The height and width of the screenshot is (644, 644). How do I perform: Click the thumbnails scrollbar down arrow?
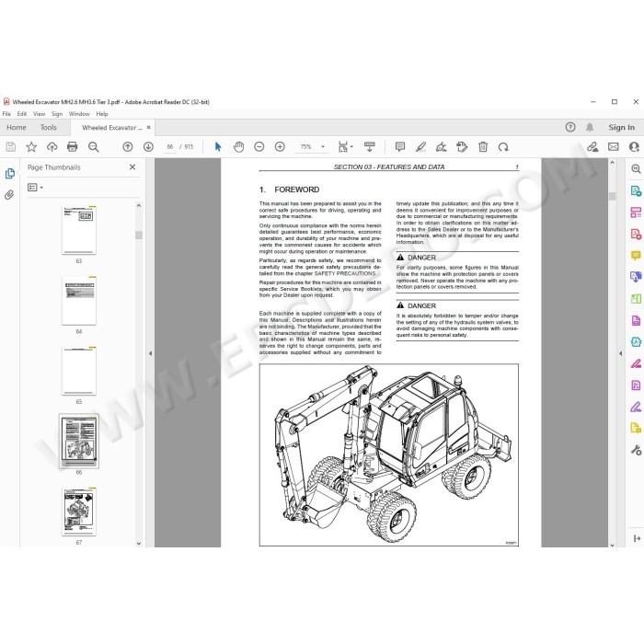(139, 543)
